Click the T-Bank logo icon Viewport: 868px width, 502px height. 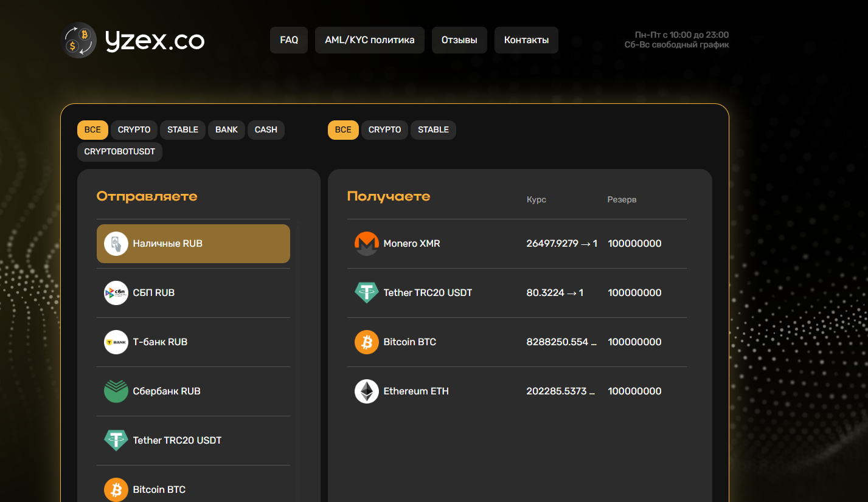pos(116,342)
